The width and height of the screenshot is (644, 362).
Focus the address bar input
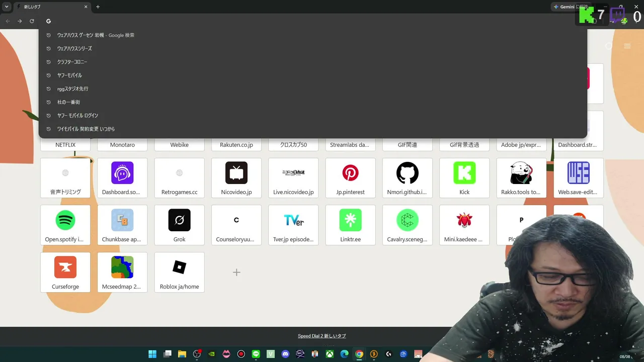pyautogui.click(x=312, y=21)
